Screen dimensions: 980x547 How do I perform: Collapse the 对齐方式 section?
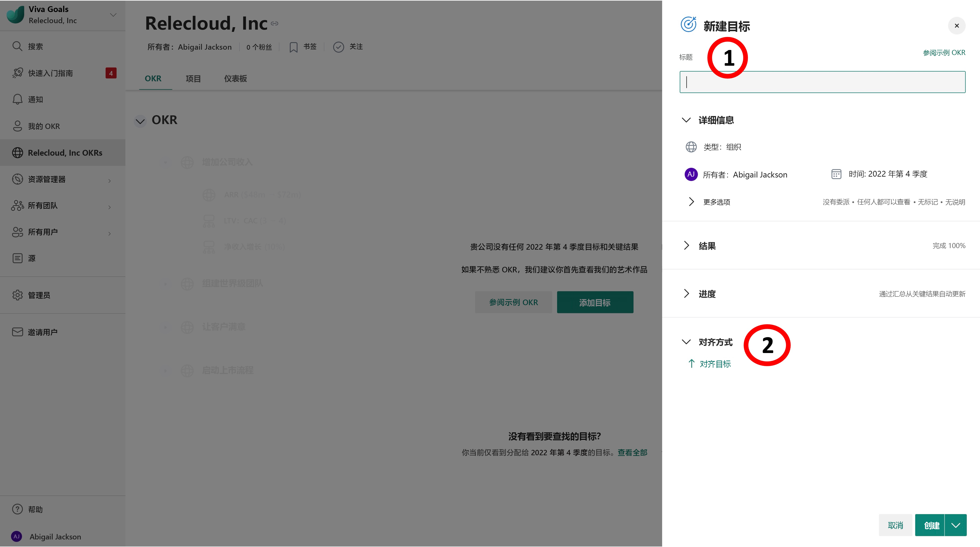click(x=686, y=342)
